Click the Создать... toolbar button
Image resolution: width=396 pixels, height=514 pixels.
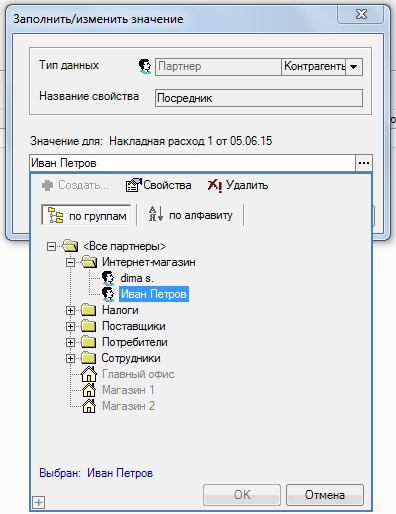75,185
